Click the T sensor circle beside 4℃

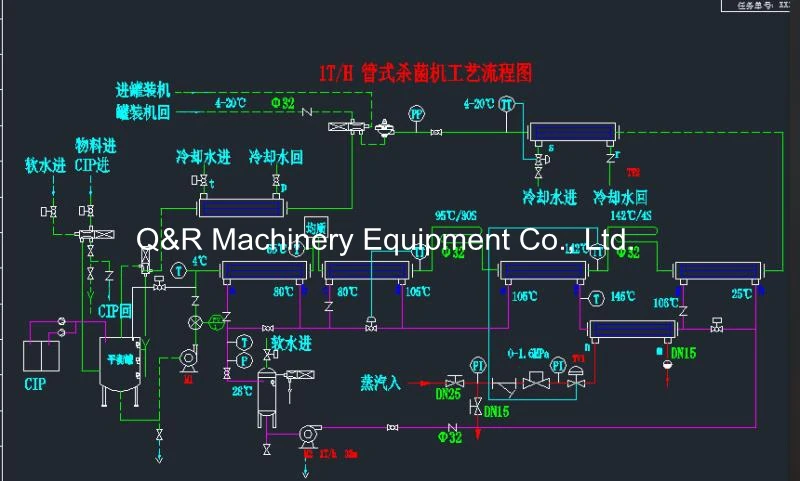(179, 271)
